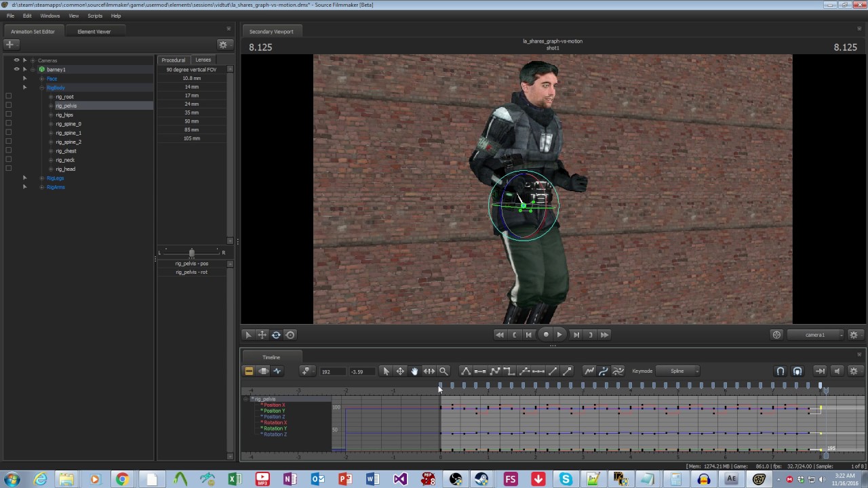Click the bookmark key tool in timeline
868x488 pixels.
(x=306, y=371)
